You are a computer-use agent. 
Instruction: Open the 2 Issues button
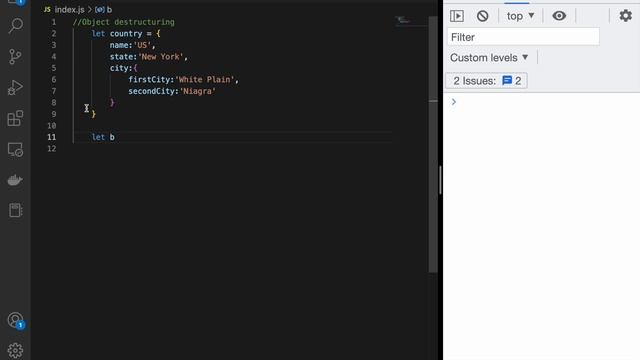coord(486,81)
